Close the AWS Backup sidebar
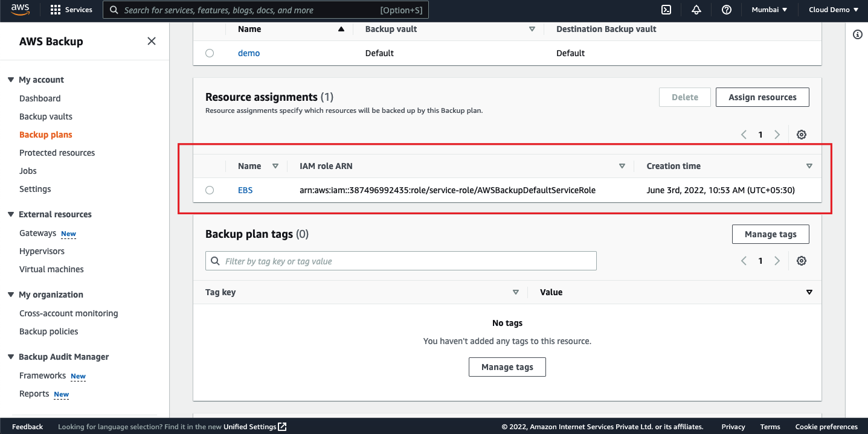Screen dimensions: 868x434 [x=152, y=41]
